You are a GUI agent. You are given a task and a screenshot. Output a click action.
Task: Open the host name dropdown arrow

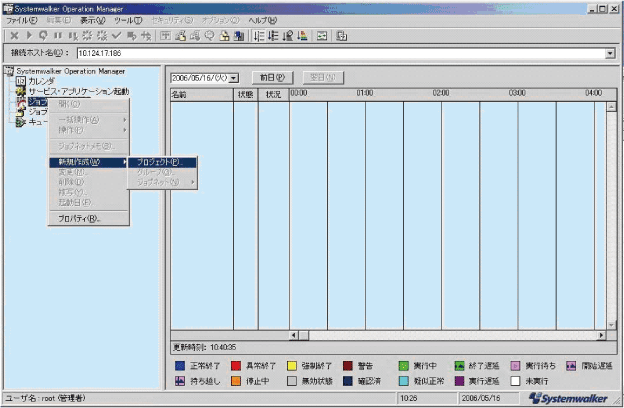tap(610, 53)
